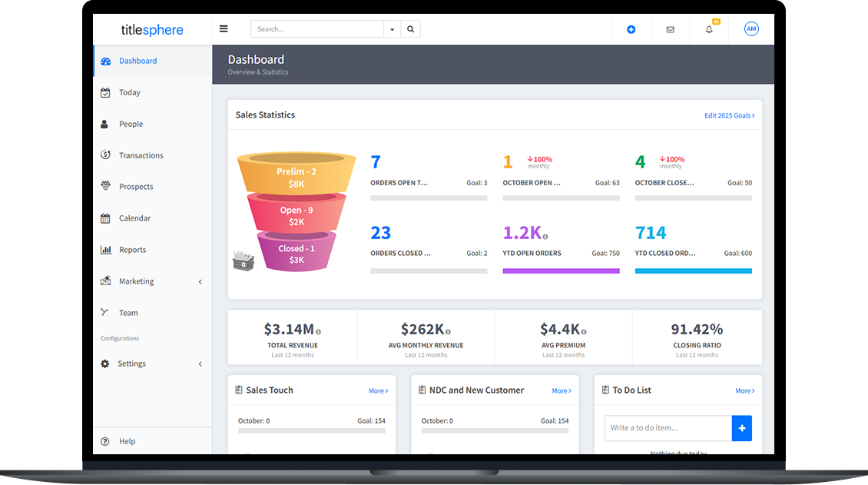The height and width of the screenshot is (485, 868).
Task: Click the search magnifier button
Action: click(x=410, y=29)
